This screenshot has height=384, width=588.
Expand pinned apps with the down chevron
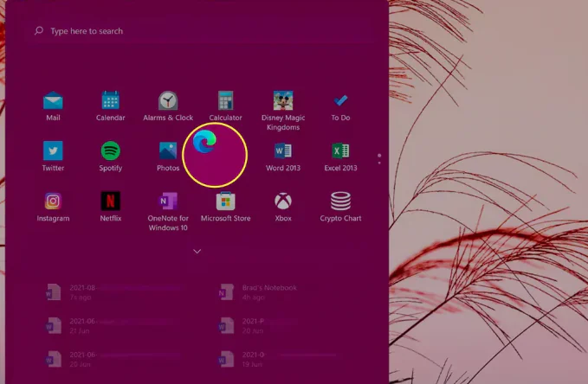point(197,252)
